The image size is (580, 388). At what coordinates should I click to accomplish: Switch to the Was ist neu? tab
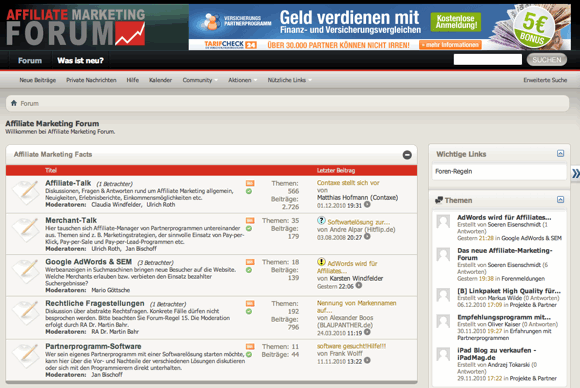(80, 60)
